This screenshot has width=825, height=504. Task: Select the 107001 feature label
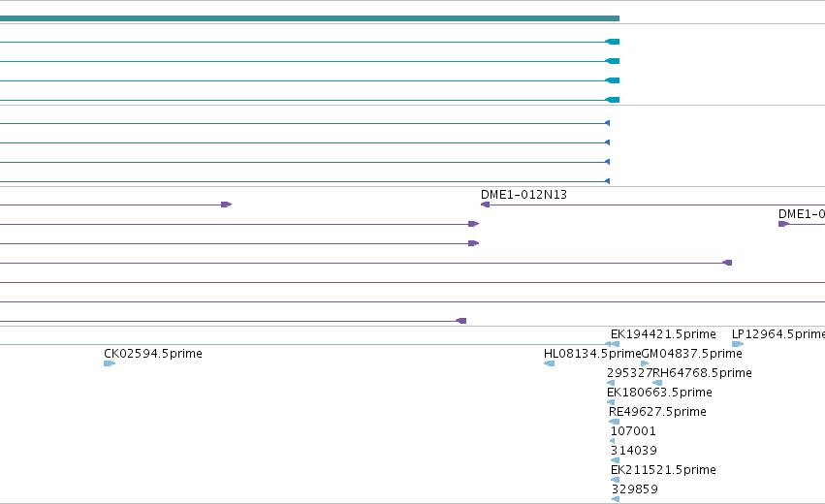pos(633,431)
